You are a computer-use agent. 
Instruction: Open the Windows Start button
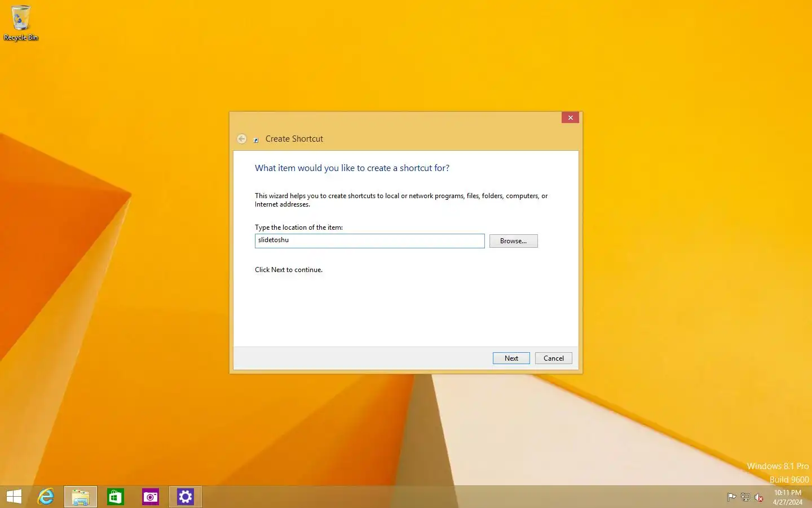[x=14, y=497]
